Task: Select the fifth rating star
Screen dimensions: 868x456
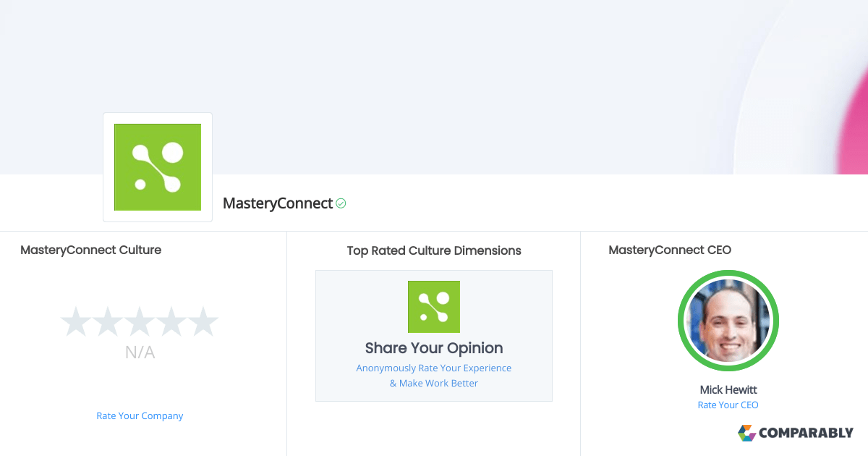Action: point(203,321)
